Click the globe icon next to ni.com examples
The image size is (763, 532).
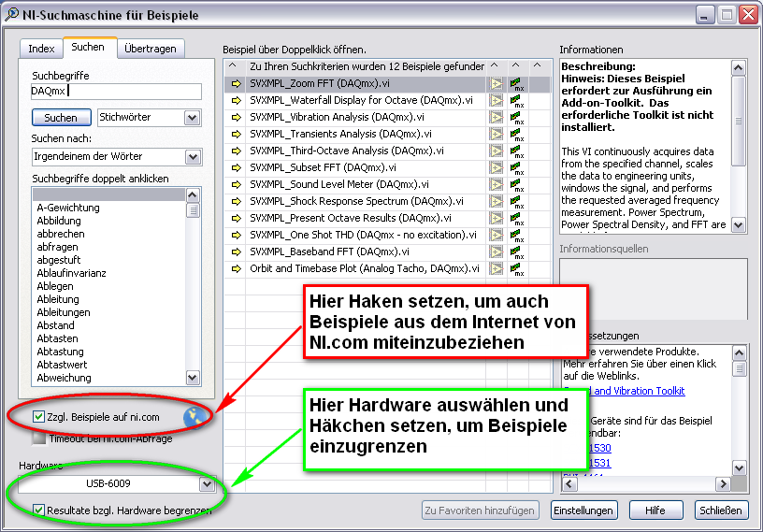194,418
